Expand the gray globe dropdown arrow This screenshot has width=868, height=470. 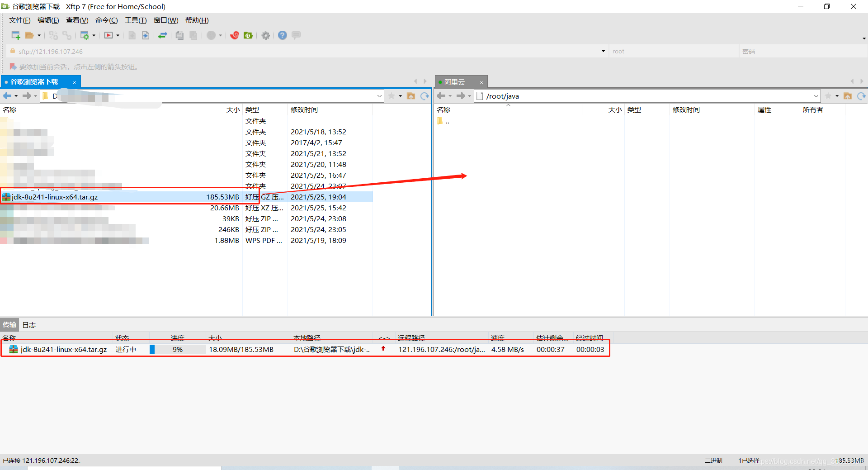tap(220, 35)
